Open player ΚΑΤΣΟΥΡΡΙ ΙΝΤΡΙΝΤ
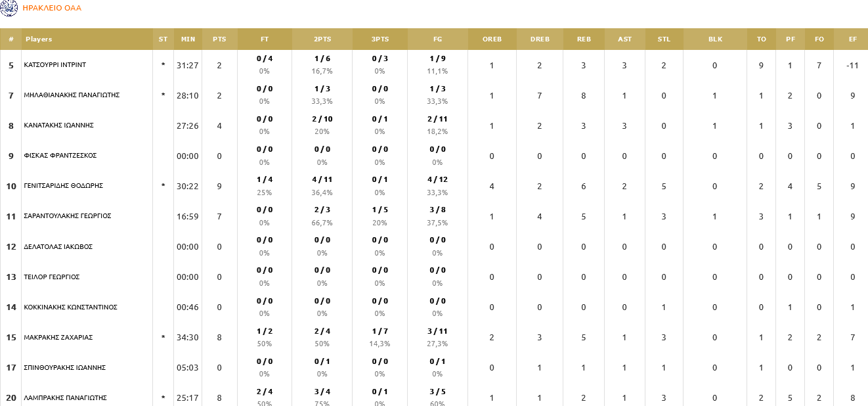 click(x=55, y=65)
